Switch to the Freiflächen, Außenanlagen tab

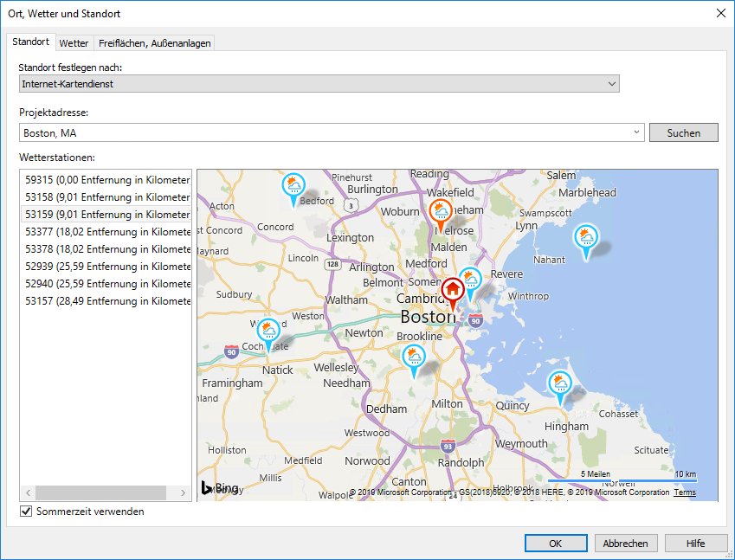[x=155, y=43]
